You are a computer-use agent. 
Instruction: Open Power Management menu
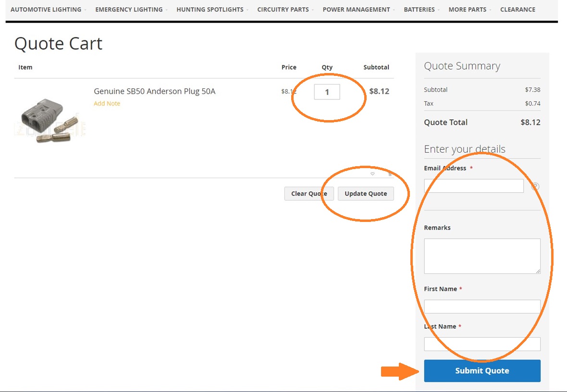pyautogui.click(x=357, y=10)
